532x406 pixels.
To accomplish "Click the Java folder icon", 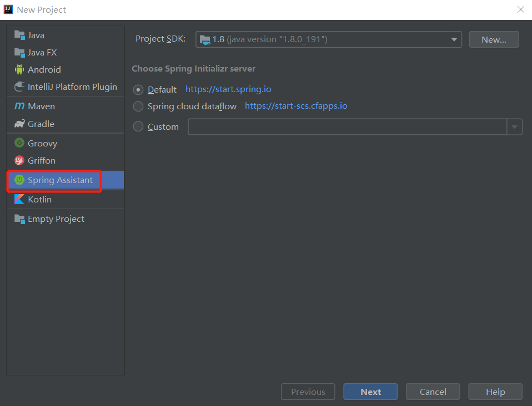I will coord(19,35).
